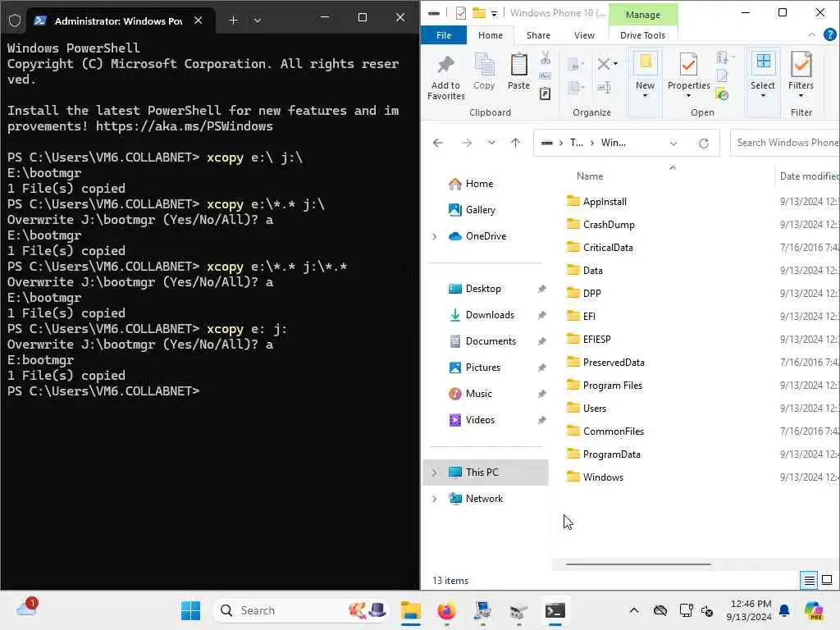Expand OneDrive in navigation pane
The image size is (840, 630).
(x=435, y=236)
